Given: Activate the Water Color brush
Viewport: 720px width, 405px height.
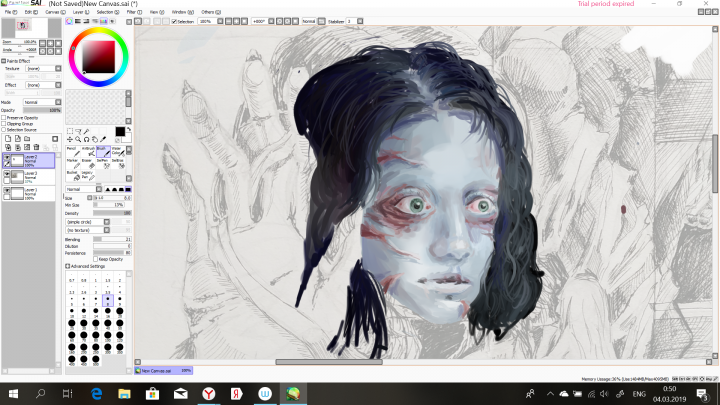Looking at the screenshot, I should tap(117, 151).
